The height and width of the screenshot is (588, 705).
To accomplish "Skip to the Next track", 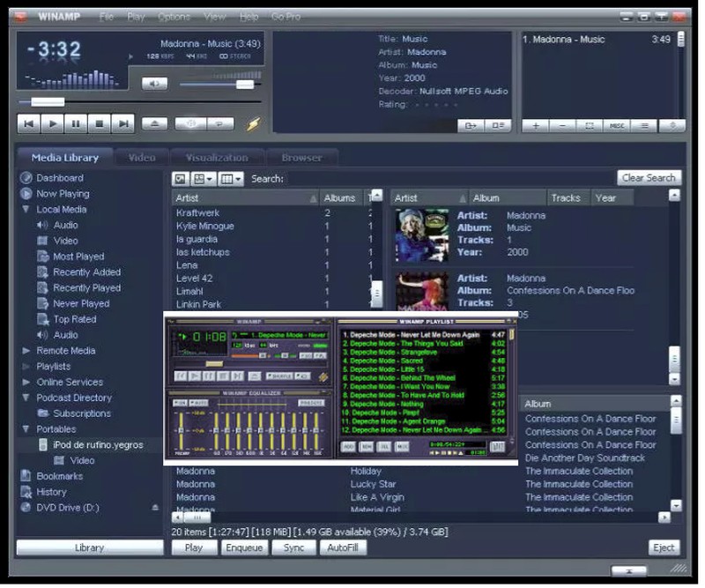I will coord(123,124).
